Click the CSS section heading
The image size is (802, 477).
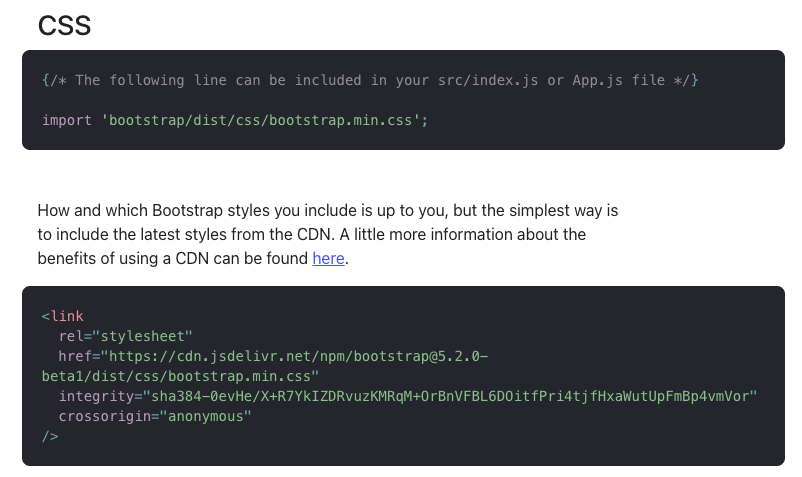tap(64, 26)
